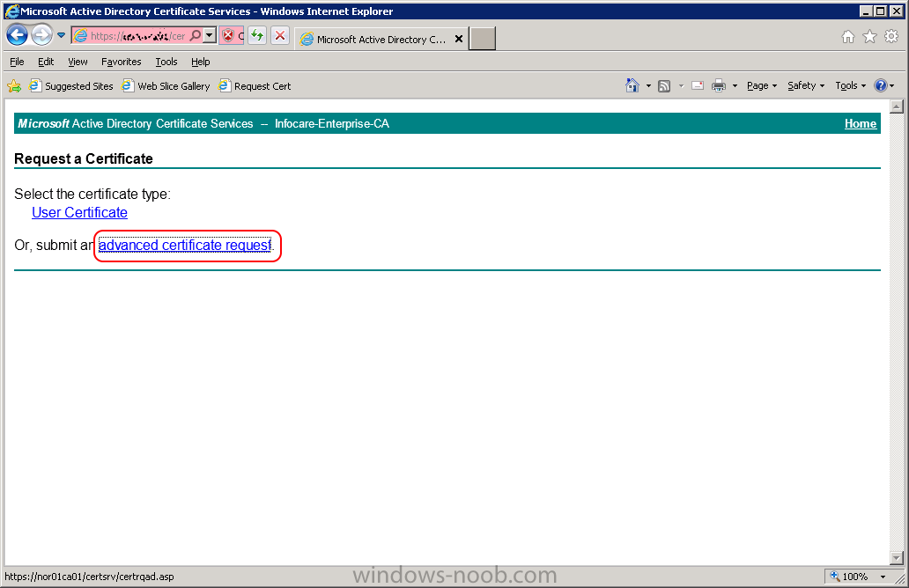Viewport: 909px width, 588px height.
Task: Open the Tools menu in menu bar
Action: coord(166,62)
